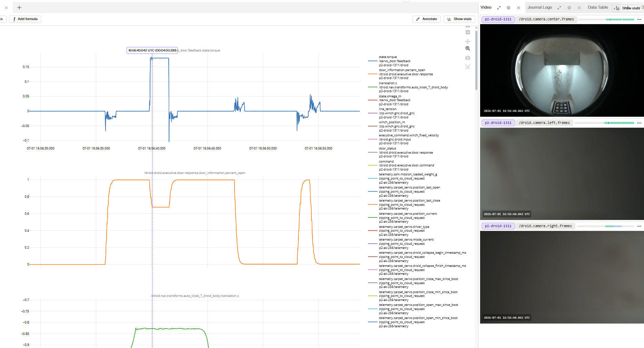The image size is (644, 348).
Task: Open /droid.camera.right.frames topic selector
Action: pyautogui.click(x=545, y=226)
